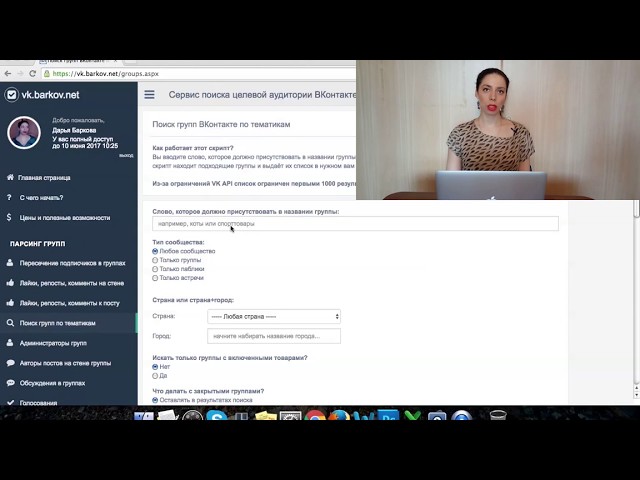The height and width of the screenshot is (480, 640).
Task: Click person icon beside Администраторы групп
Action: tap(10, 343)
